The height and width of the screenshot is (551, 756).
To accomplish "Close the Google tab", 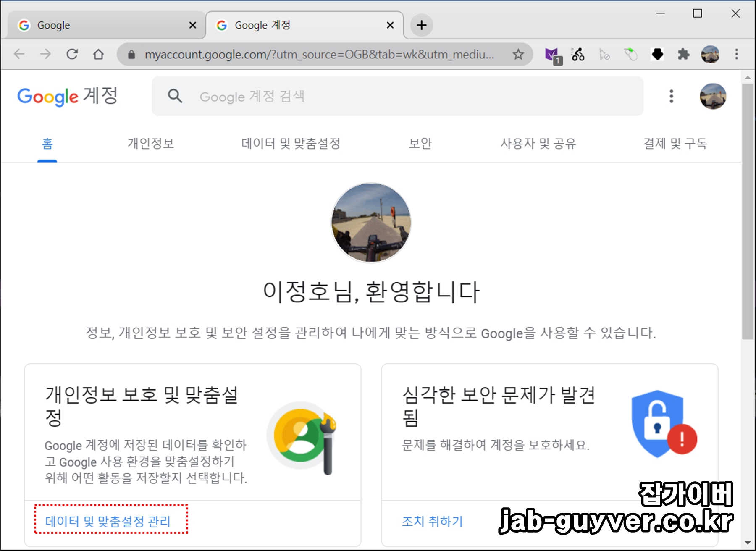I will [x=193, y=25].
